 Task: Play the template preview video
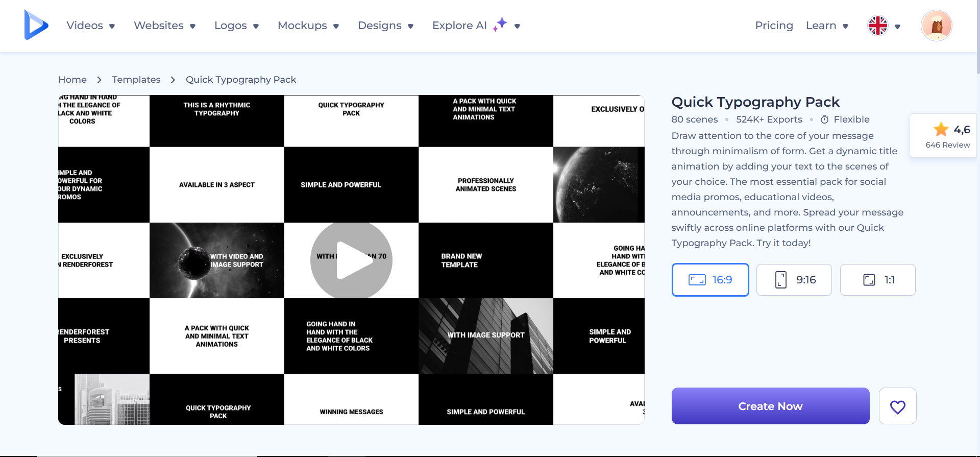click(x=351, y=260)
